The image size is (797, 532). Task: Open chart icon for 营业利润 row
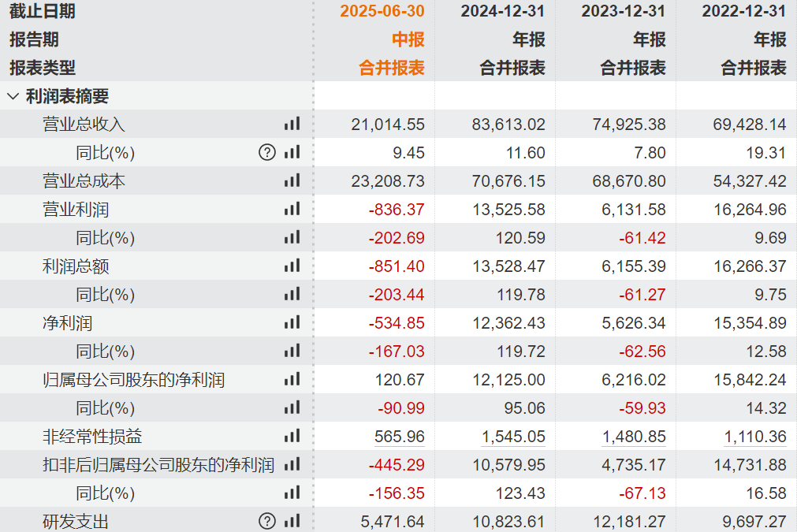tap(292, 209)
